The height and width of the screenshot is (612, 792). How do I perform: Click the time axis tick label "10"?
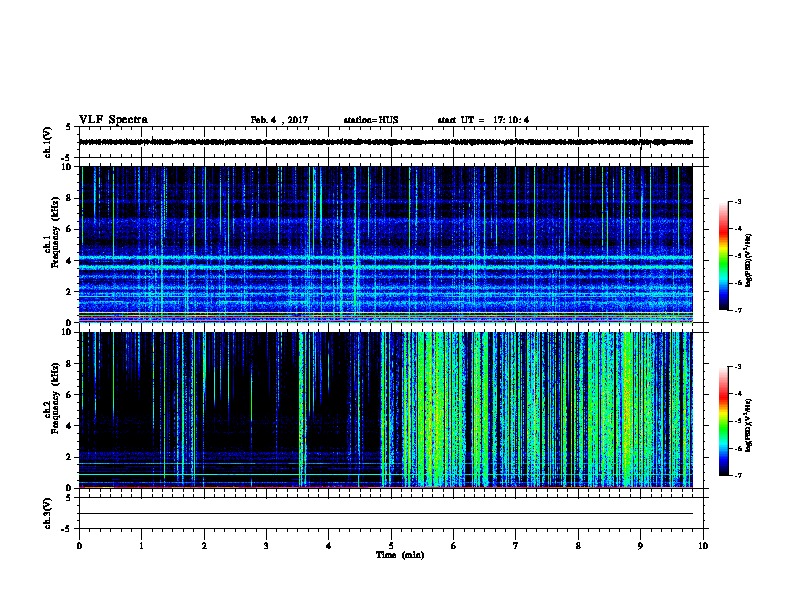[x=703, y=546]
